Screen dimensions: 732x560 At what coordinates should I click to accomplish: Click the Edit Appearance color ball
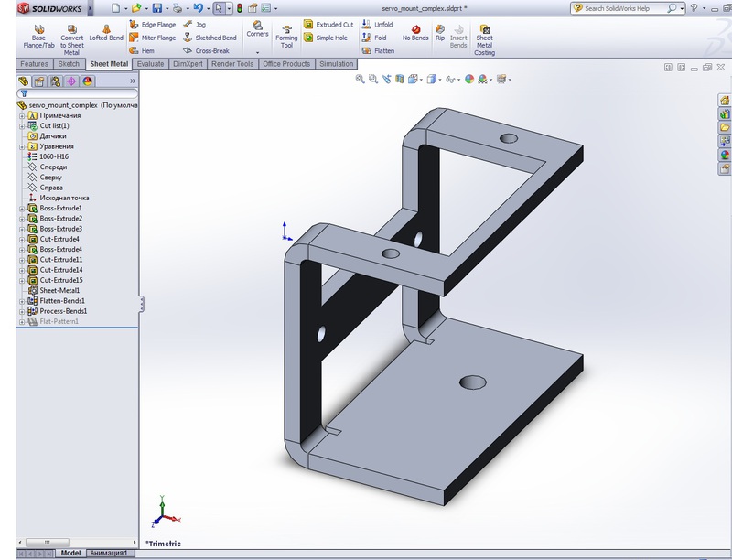(469, 79)
